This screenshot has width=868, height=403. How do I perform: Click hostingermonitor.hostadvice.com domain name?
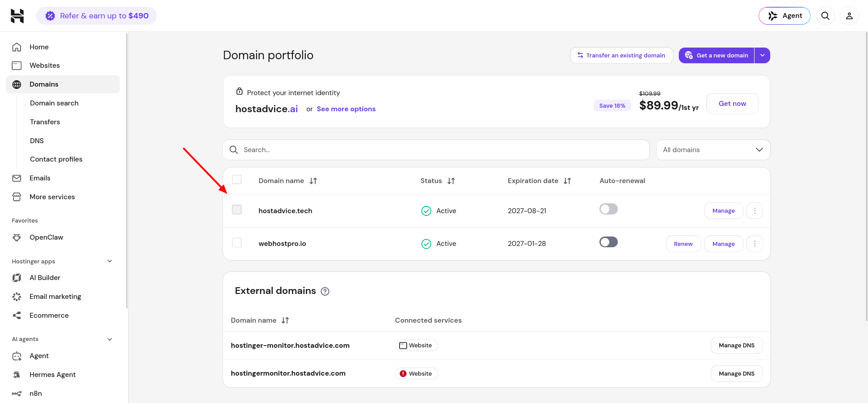point(288,373)
